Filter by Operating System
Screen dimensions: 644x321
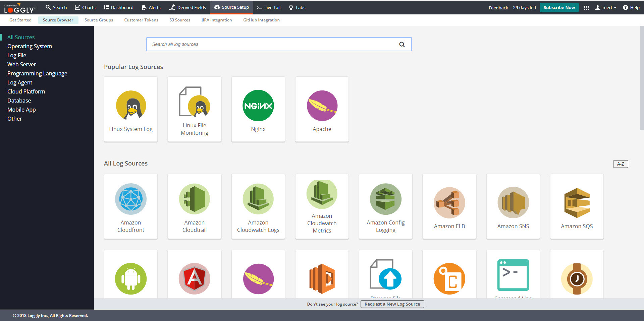click(30, 46)
